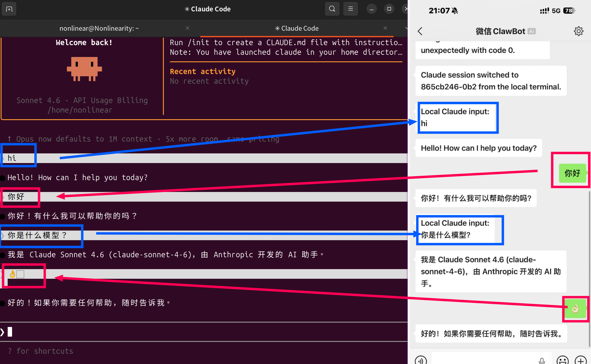Switch to the nonlinear@Nonlinearity terminal tab
The image size is (591, 364).
pyautogui.click(x=99, y=28)
